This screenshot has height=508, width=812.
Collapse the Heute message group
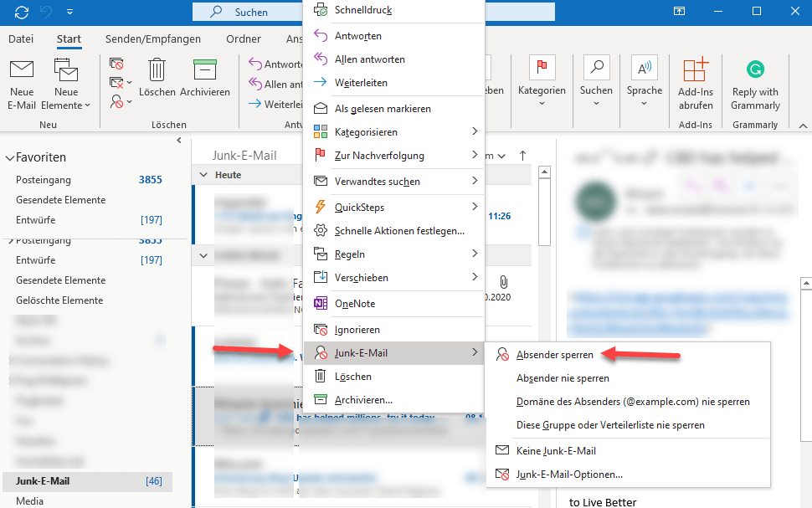(x=203, y=175)
